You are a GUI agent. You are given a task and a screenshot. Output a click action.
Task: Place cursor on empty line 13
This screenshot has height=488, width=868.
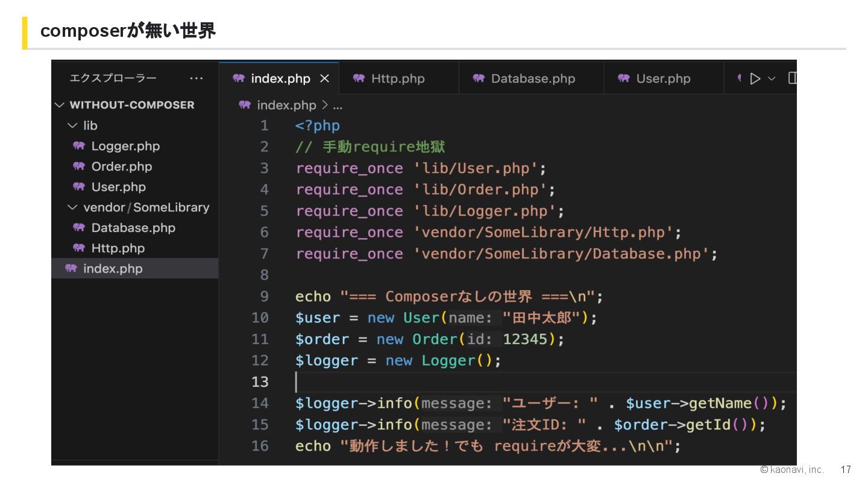tap(546, 382)
